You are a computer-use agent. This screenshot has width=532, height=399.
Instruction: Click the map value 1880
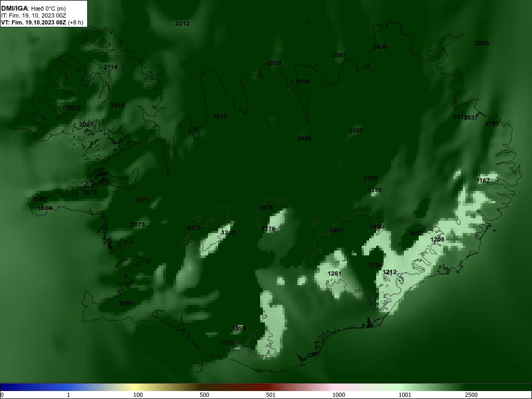click(x=45, y=208)
